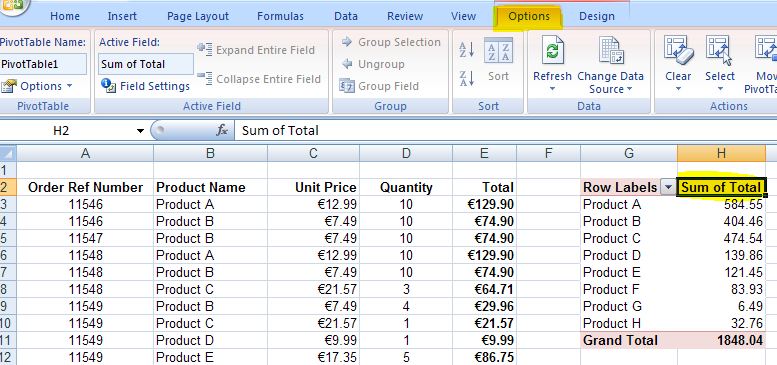Click the Group Field command
777x365 pixels.
coord(379,86)
